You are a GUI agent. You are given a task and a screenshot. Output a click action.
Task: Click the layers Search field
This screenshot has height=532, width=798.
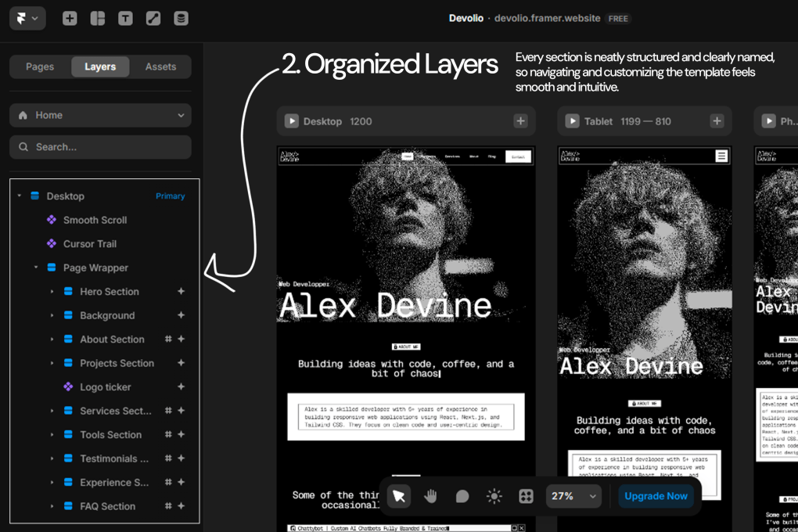click(100, 146)
